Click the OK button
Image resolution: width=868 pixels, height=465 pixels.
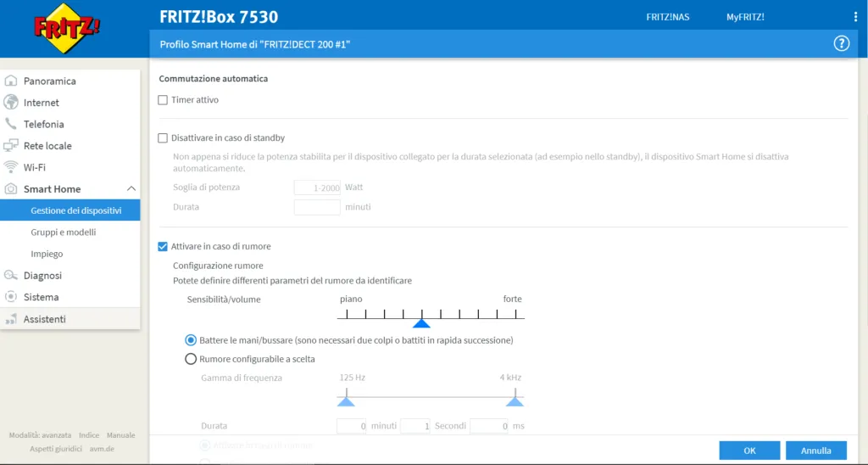[x=749, y=451]
